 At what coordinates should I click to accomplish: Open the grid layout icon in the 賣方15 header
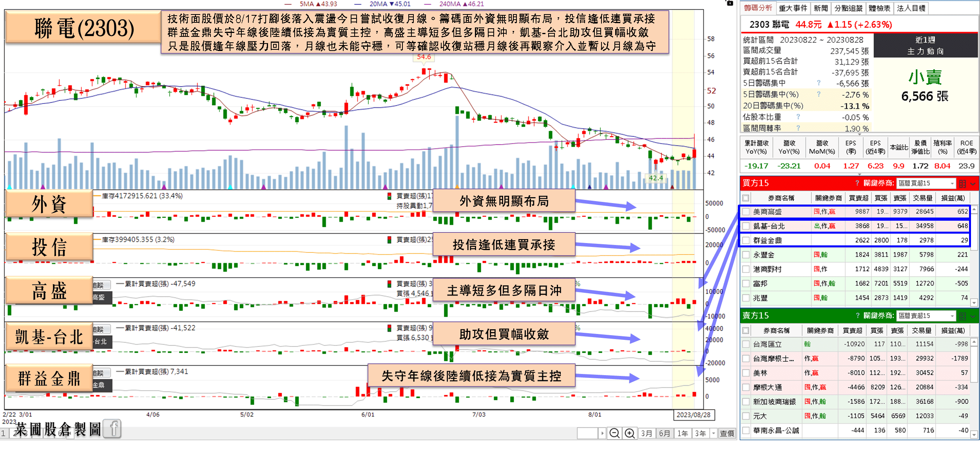(x=962, y=316)
